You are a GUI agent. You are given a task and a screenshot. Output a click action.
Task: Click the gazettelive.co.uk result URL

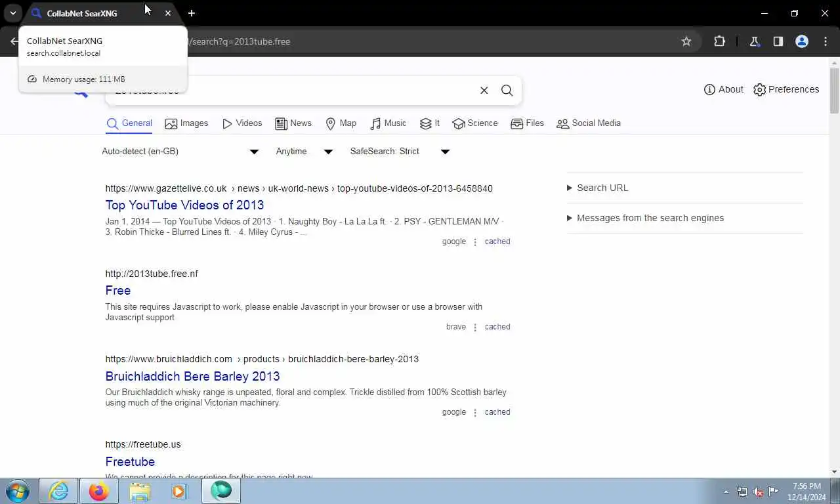point(299,188)
